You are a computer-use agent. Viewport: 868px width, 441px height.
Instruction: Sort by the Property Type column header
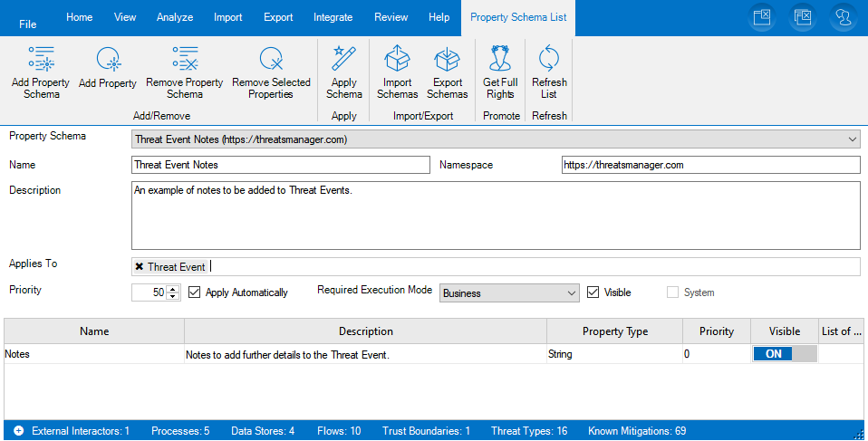tap(614, 331)
